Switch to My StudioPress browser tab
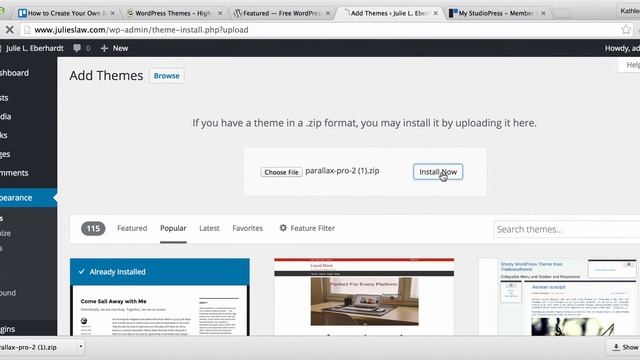This screenshot has height=360, width=640. (495, 13)
